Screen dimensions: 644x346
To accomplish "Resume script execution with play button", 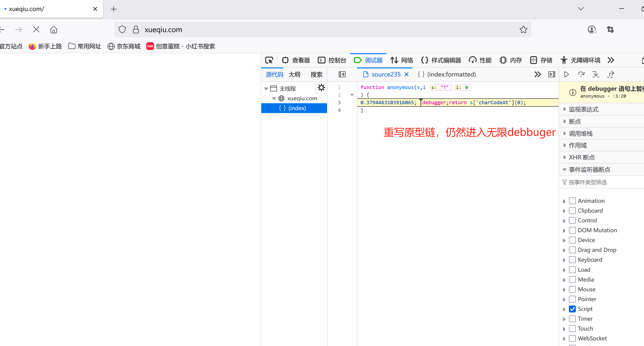I will [566, 74].
